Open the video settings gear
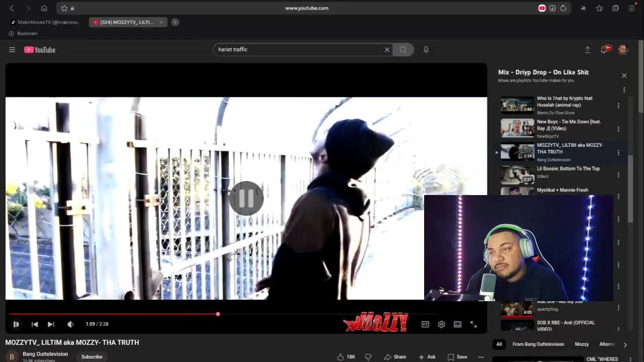 (x=441, y=324)
